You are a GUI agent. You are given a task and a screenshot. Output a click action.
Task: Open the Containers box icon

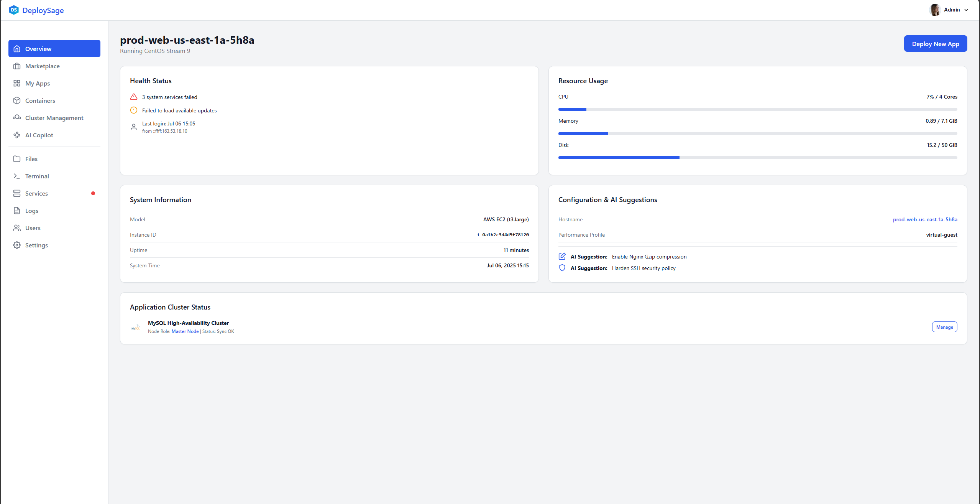pyautogui.click(x=17, y=100)
